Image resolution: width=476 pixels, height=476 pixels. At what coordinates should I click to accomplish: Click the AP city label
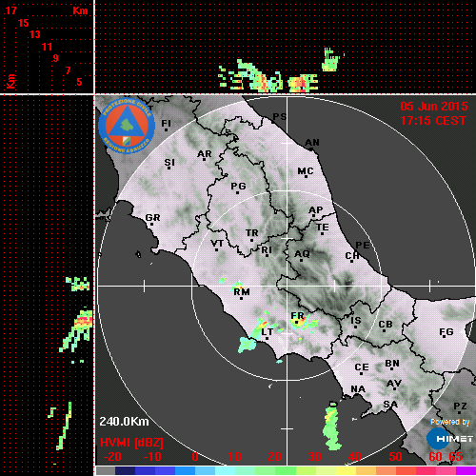coord(316,210)
